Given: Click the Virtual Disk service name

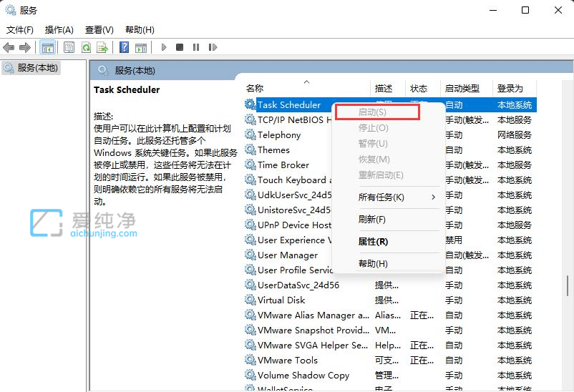Looking at the screenshot, I should click(281, 300).
